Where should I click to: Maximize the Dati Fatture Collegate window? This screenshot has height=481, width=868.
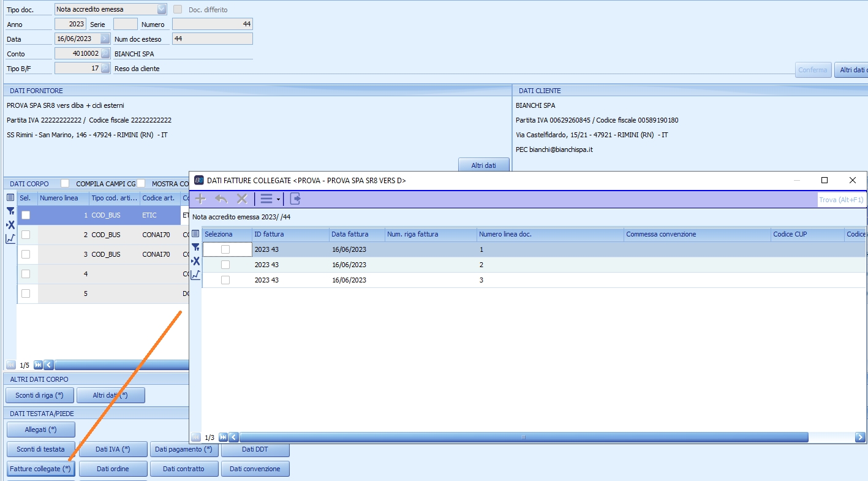[825, 180]
